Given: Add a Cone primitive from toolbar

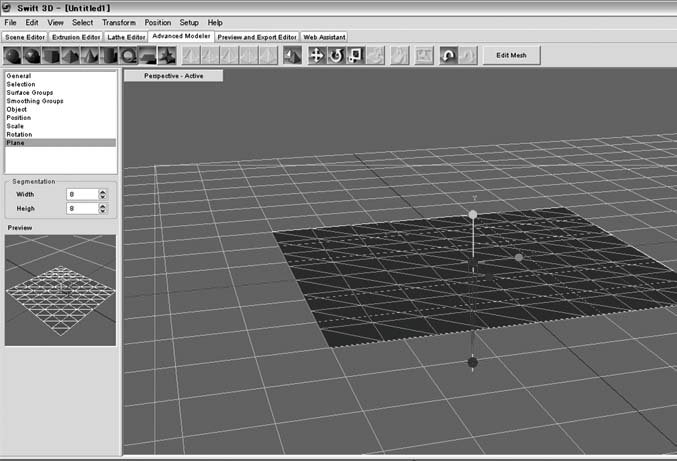Looking at the screenshot, I should click(91, 55).
